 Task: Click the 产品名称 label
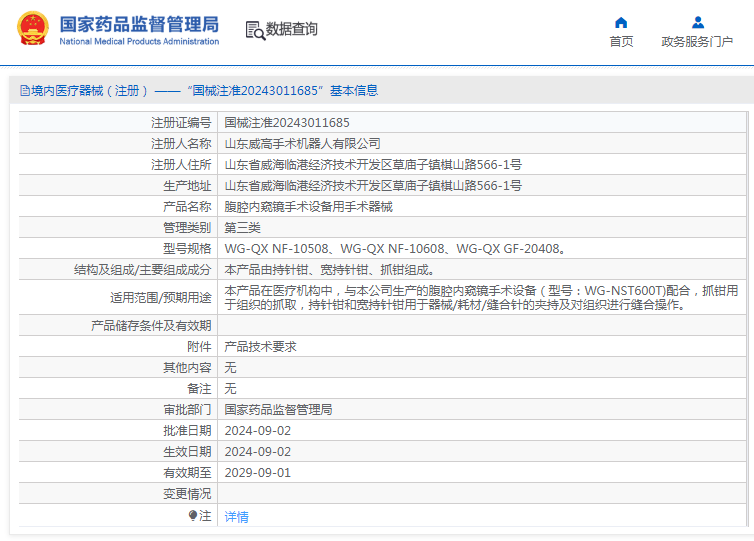click(187, 207)
